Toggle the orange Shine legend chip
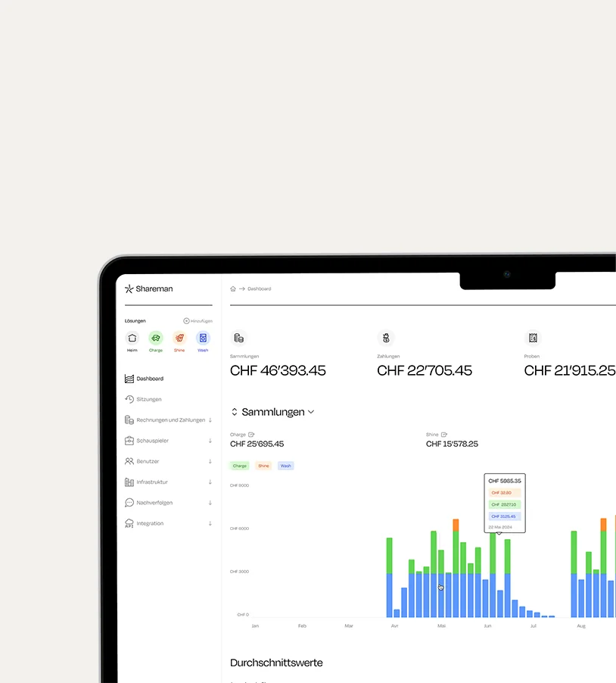This screenshot has width=616, height=683. [x=263, y=466]
